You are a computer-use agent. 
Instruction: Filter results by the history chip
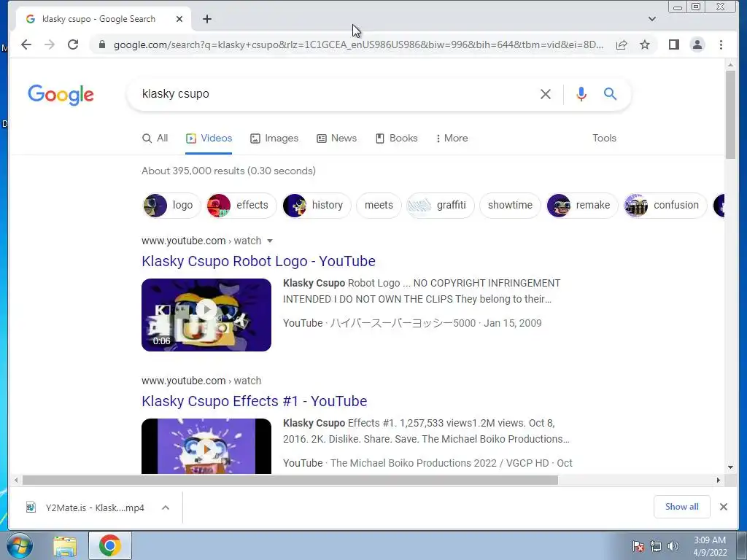pos(317,205)
